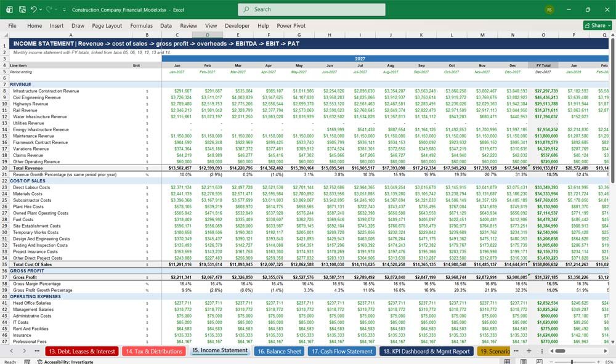Image resolution: width=616 pixels, height=364 pixels.
Task: Open the Data ribbon tab
Action: coord(166,25)
